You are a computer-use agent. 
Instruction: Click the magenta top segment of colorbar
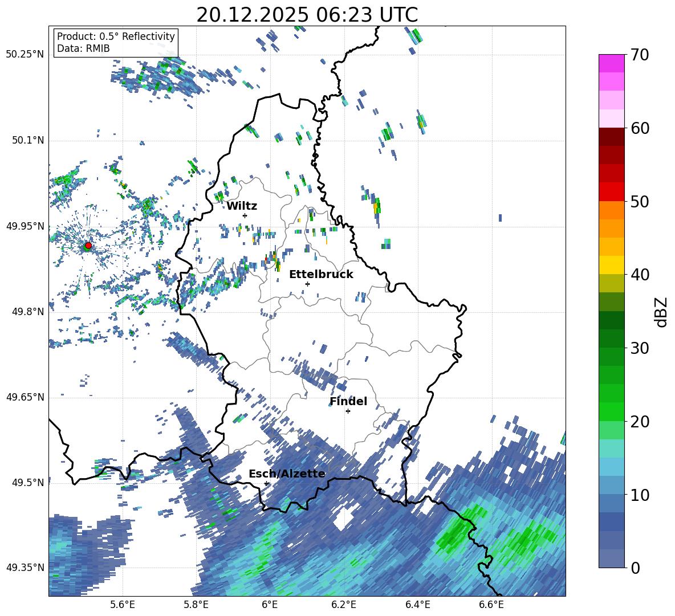[x=611, y=63]
